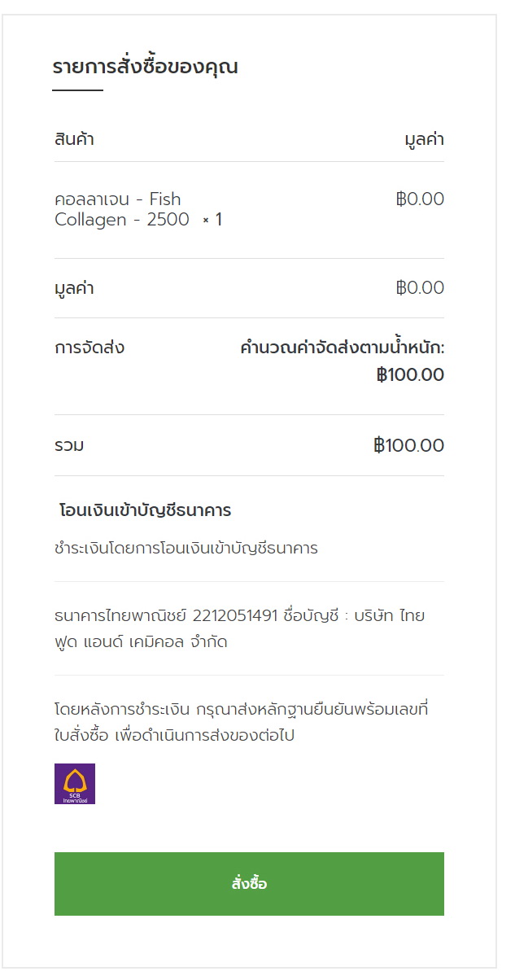The width and height of the screenshot is (515, 980).
Task: Click the product price ฿0.00
Action: click(x=420, y=199)
